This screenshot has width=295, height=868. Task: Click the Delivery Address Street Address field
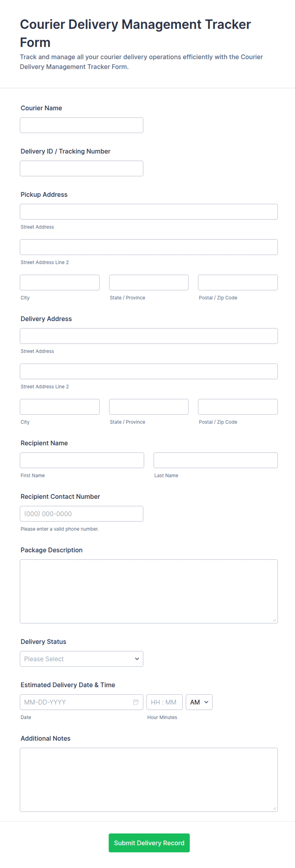coord(149,336)
